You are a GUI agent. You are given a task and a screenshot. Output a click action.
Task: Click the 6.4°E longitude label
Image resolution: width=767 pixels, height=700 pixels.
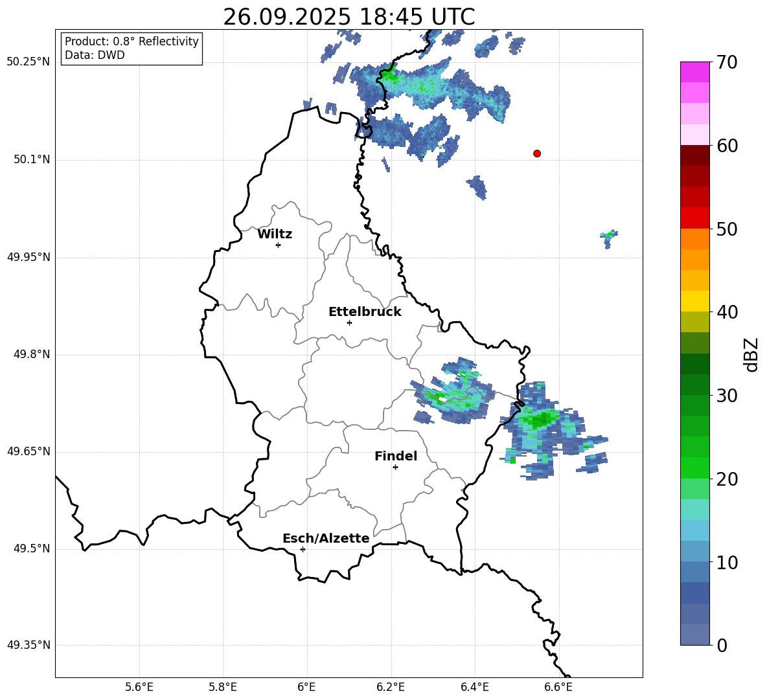[474, 688]
